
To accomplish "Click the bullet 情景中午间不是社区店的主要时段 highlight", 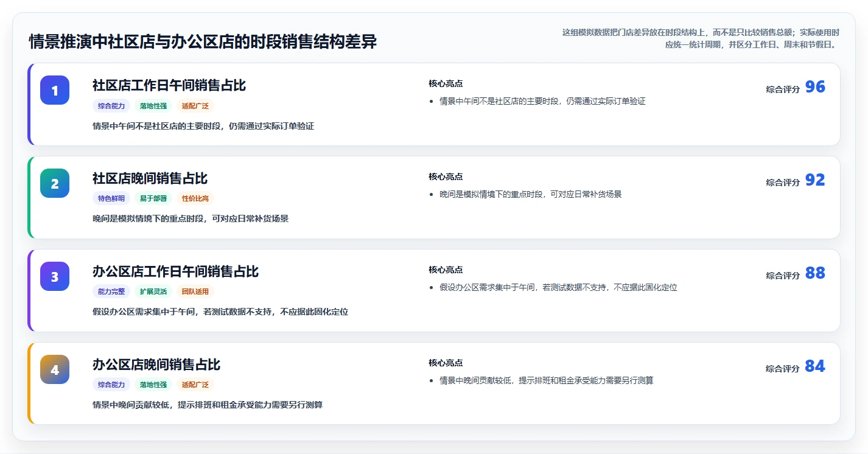I will click(542, 102).
